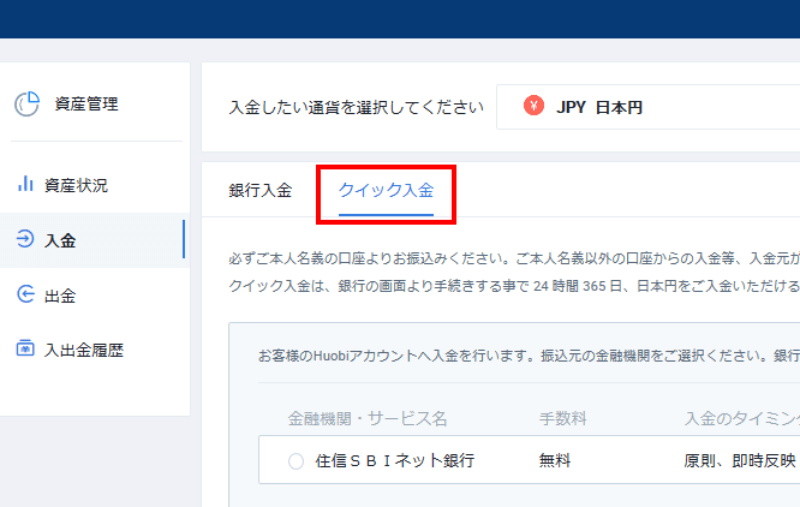Image resolution: width=800 pixels, height=507 pixels.
Task: Select the 住信SBIネット銀行 radio button
Action: point(295,461)
